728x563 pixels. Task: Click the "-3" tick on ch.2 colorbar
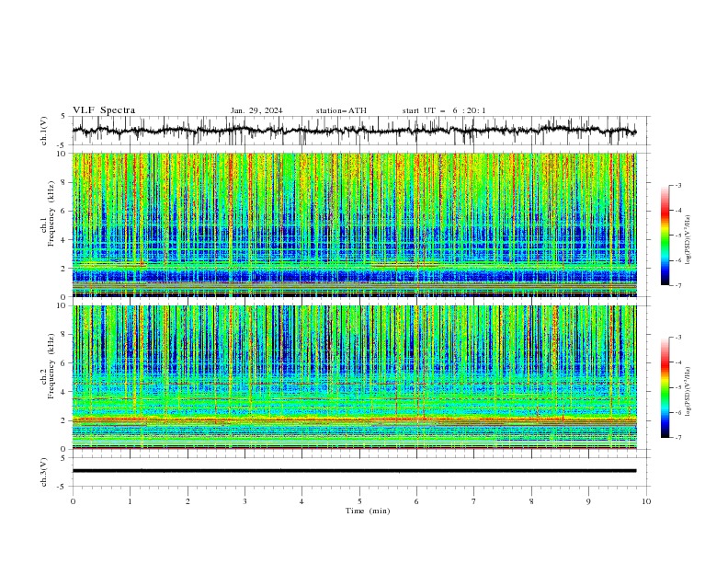click(x=678, y=338)
